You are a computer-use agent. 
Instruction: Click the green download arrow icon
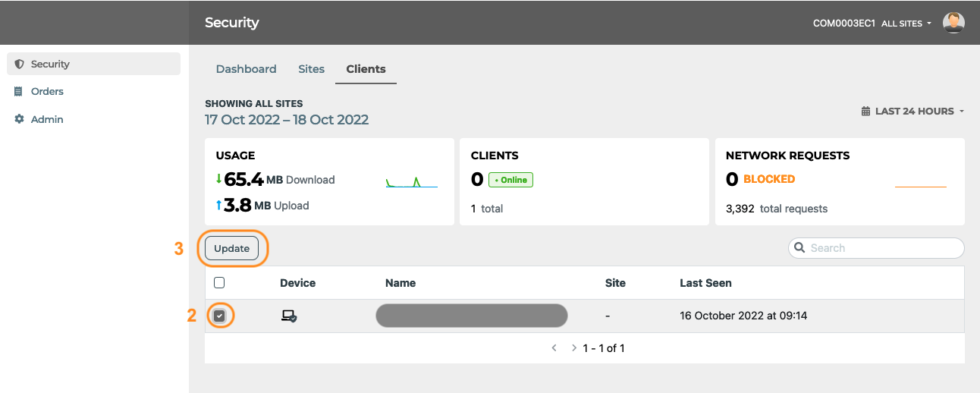click(218, 180)
